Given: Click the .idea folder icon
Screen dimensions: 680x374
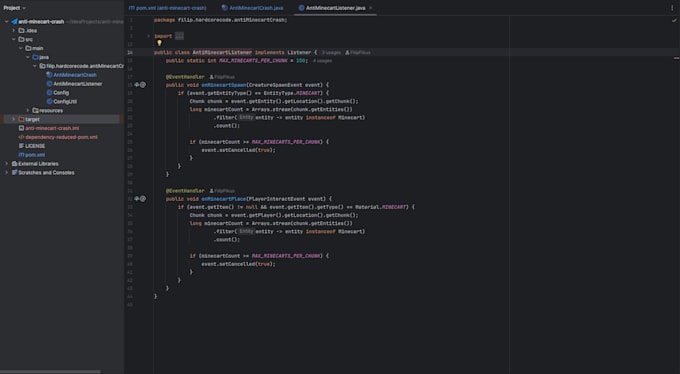Looking at the screenshot, I should 21,30.
